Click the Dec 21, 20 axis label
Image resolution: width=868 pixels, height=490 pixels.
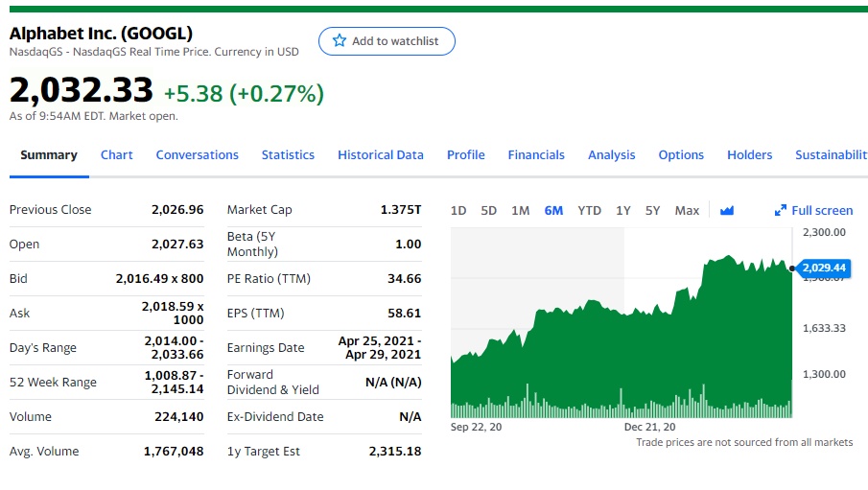coord(650,427)
